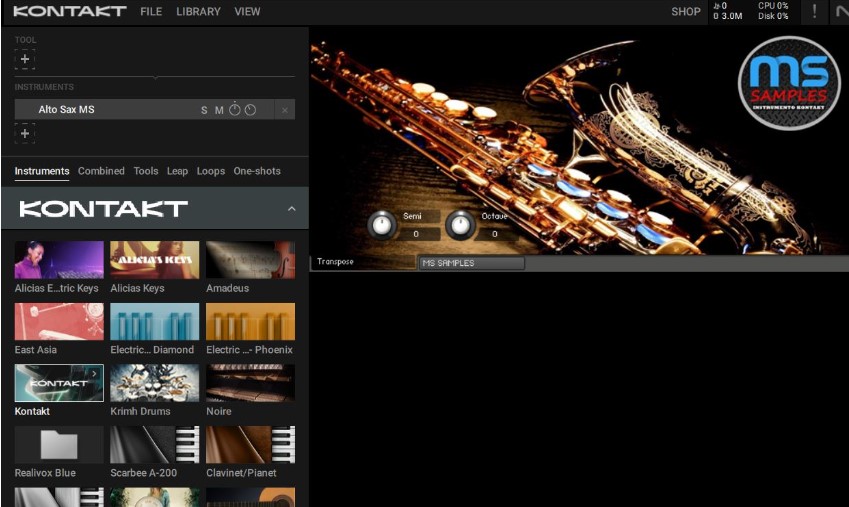Switch to the Tools tab
Screen dimensions: 849x507
146,171
